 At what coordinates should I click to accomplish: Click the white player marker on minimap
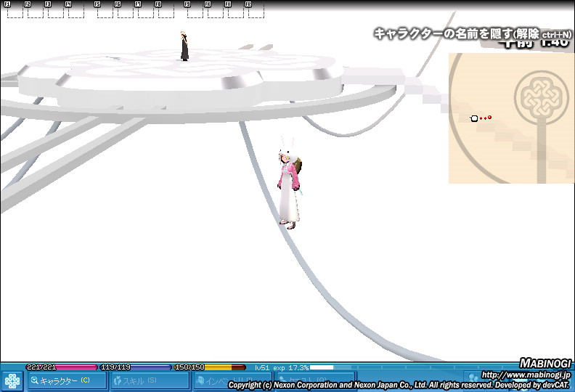point(474,118)
